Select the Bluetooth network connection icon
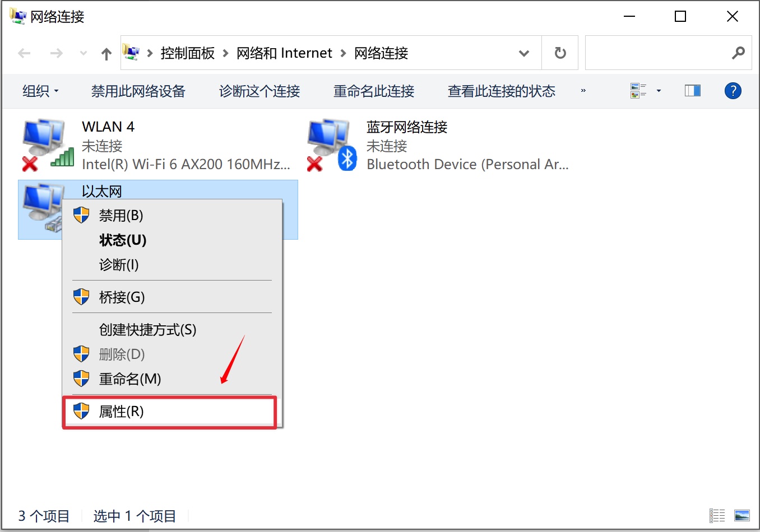 click(x=333, y=145)
